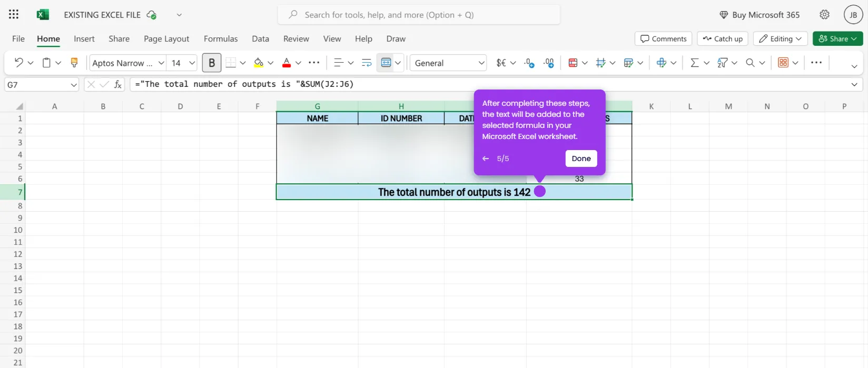Open Conditional Formatting icon
Viewport: 868px width, 368px height.
(573, 63)
